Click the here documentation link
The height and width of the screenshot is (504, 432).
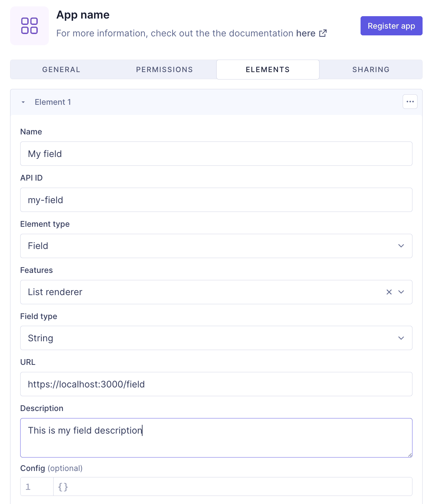(305, 33)
